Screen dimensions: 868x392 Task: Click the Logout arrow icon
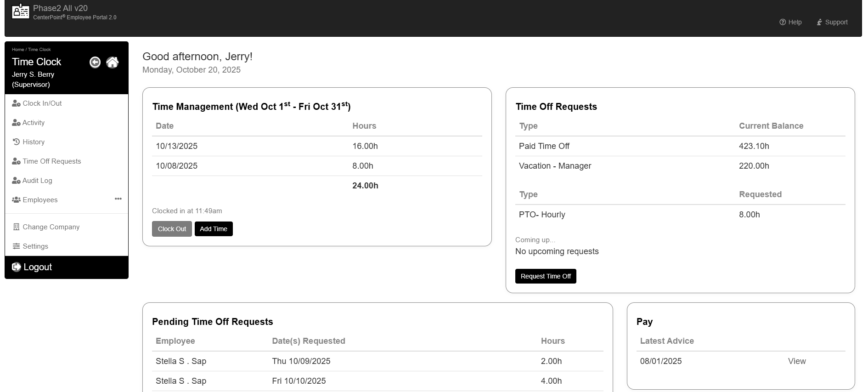[x=17, y=267]
